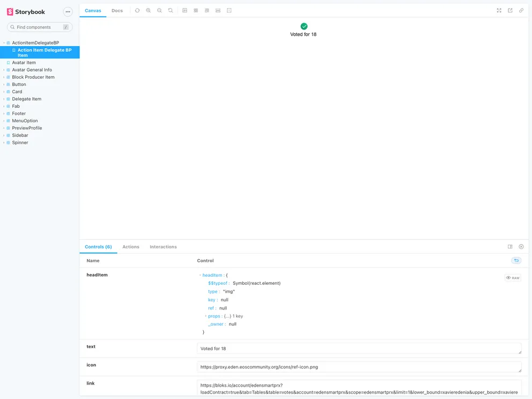Click the addon panel orientation toggle
This screenshot has width=532, height=399.
509,247
